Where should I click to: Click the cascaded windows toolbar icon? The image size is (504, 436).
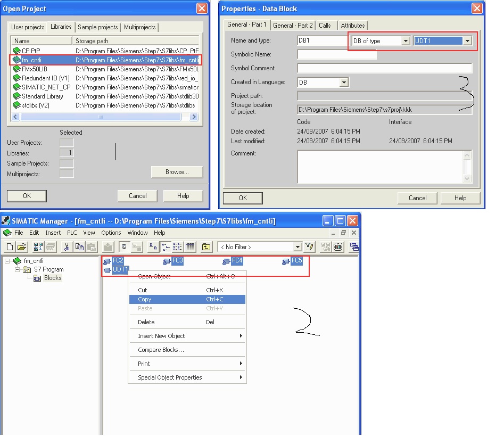click(354, 247)
